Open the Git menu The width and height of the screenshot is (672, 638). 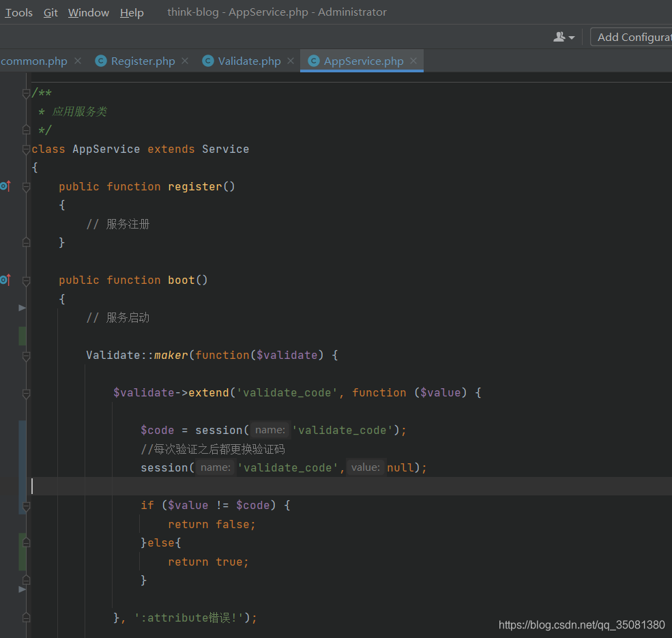pyautogui.click(x=50, y=12)
